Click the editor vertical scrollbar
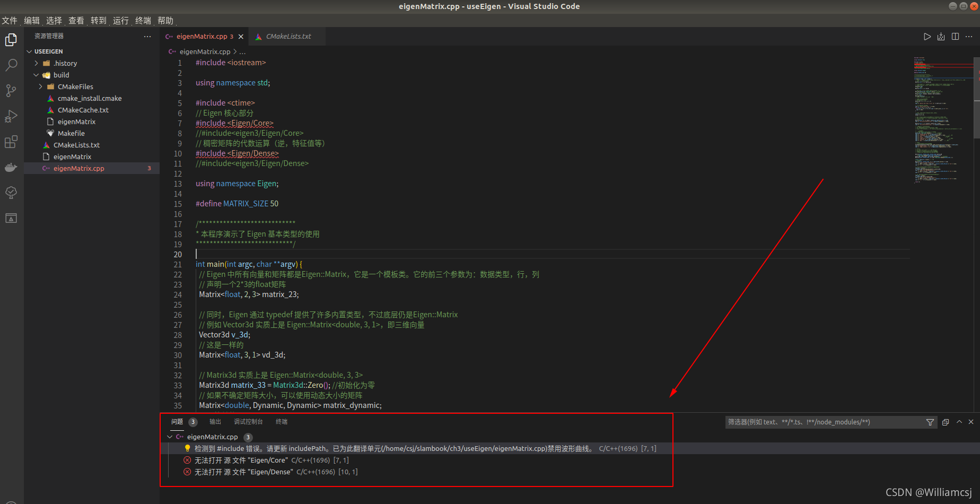This screenshot has height=504, width=980. pyautogui.click(x=977, y=98)
